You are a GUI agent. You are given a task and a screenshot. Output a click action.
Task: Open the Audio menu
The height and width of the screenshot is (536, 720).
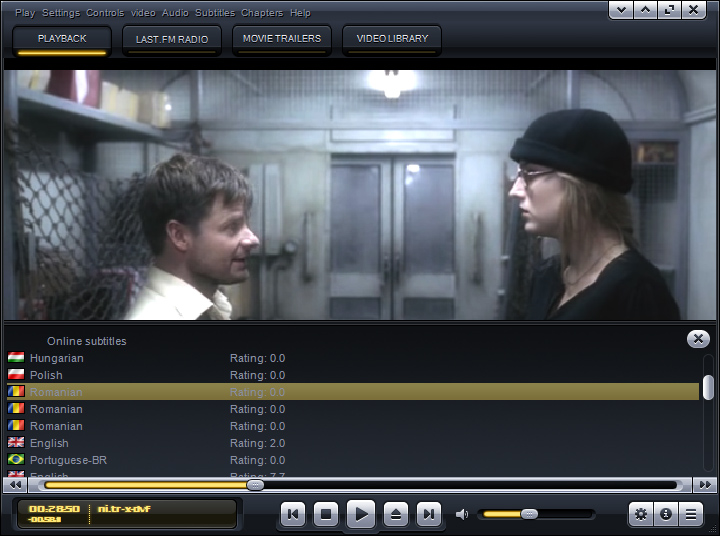pyautogui.click(x=175, y=13)
